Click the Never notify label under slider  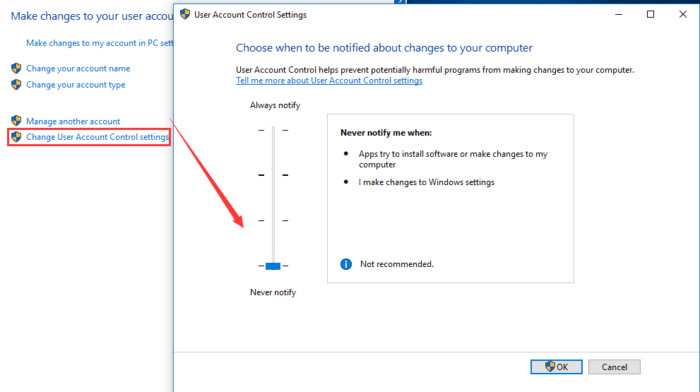tap(273, 292)
